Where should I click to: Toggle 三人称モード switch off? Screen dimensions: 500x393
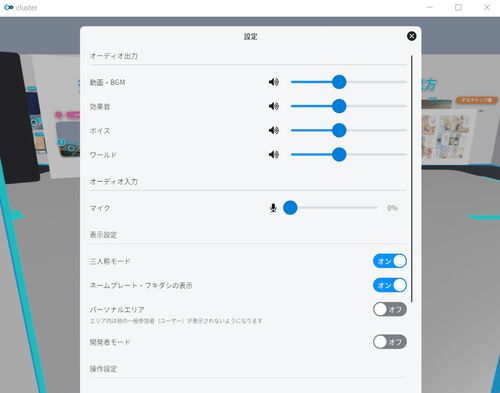point(390,261)
